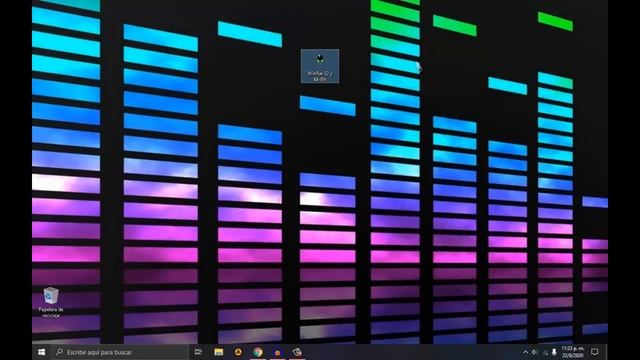The width and height of the screenshot is (640, 360).
Task: Expand the hidden system tray icons chevron
Action: click(525, 352)
